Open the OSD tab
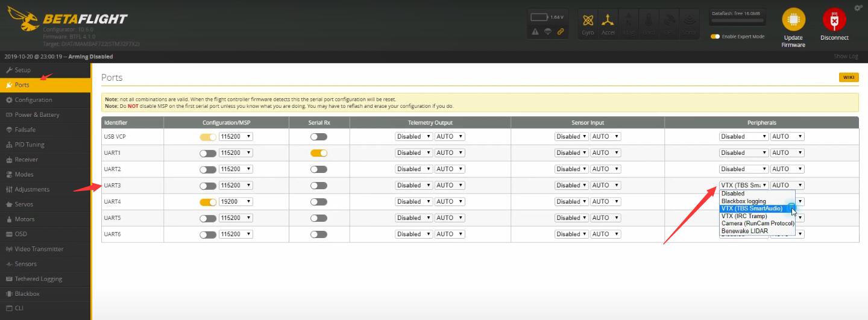 click(46, 234)
